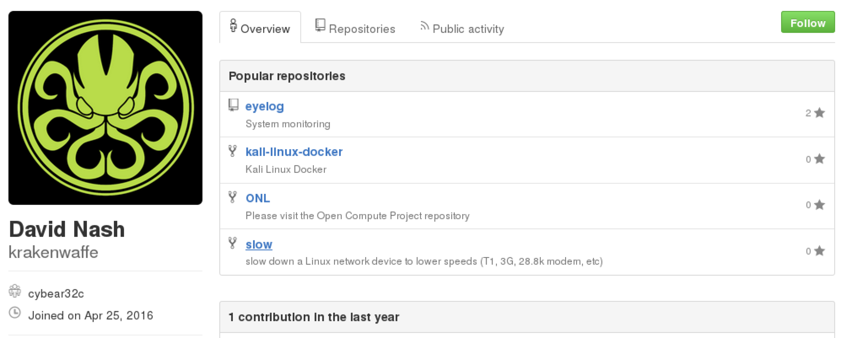Open the eyelog repository link
This screenshot has width=868, height=338.
click(264, 106)
